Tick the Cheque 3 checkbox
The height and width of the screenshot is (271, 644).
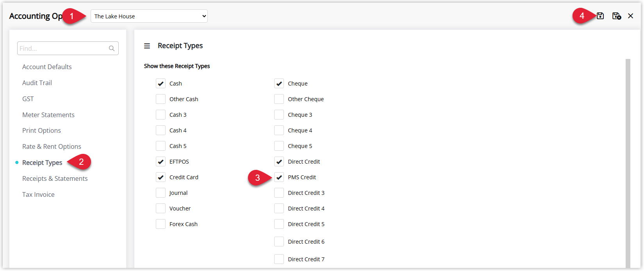click(x=279, y=115)
